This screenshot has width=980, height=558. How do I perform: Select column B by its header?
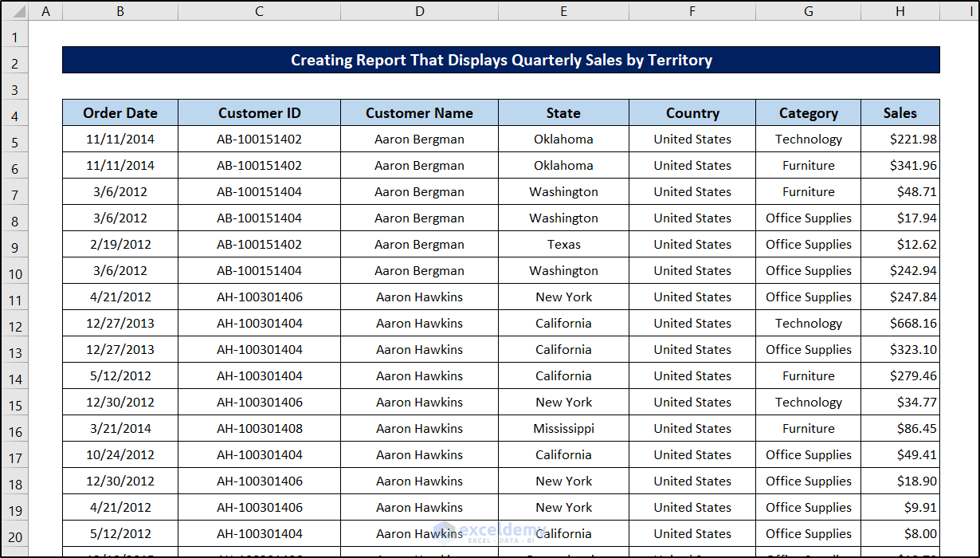coord(120,11)
